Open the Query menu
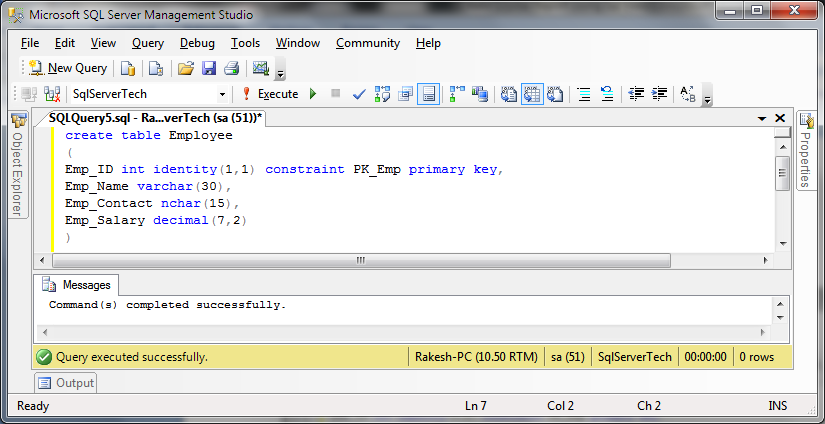This screenshot has height=424, width=825. (x=148, y=43)
